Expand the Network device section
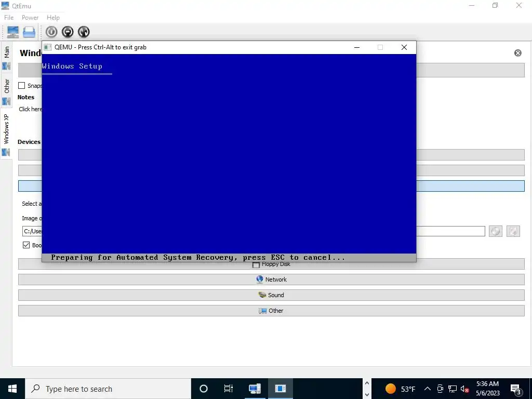 click(271, 280)
